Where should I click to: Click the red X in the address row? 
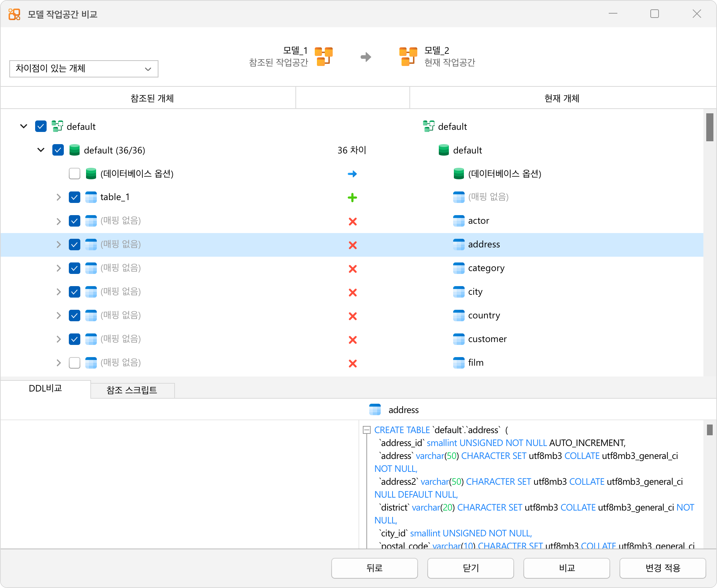coord(353,245)
